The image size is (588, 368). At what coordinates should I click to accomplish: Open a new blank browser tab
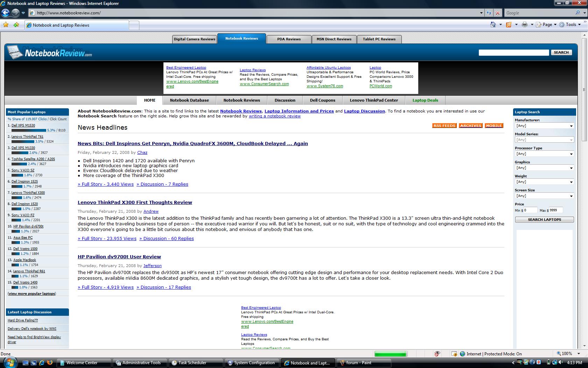point(134,25)
